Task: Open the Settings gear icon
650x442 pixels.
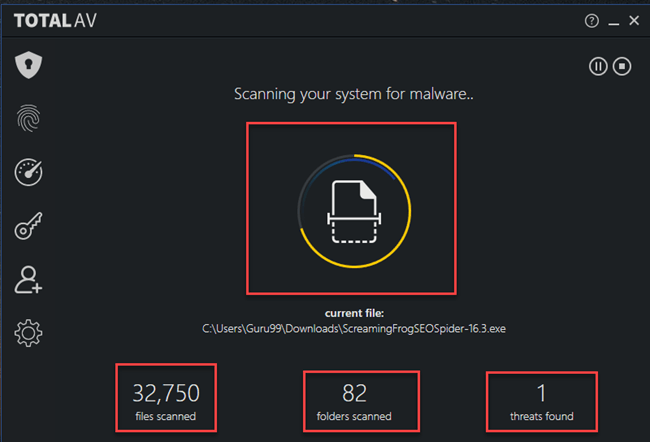Action: 28,333
